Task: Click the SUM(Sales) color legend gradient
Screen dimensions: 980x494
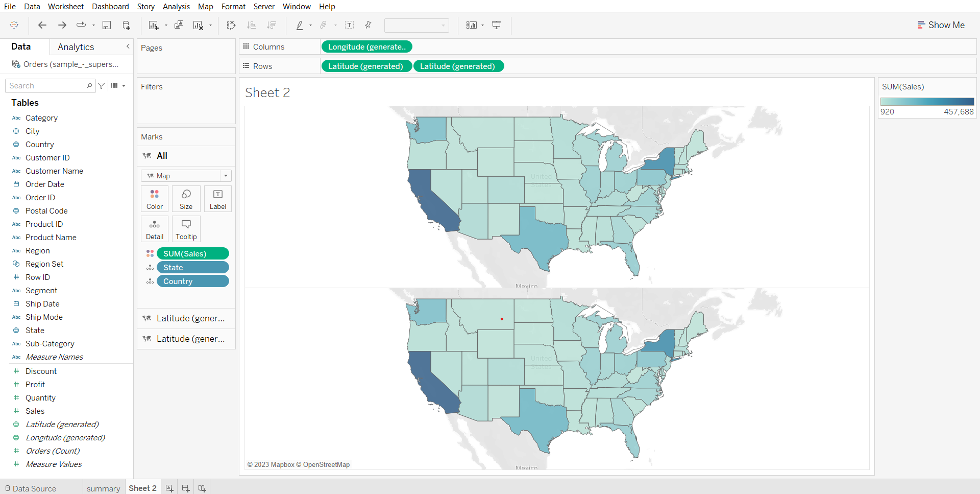Action: tap(927, 102)
